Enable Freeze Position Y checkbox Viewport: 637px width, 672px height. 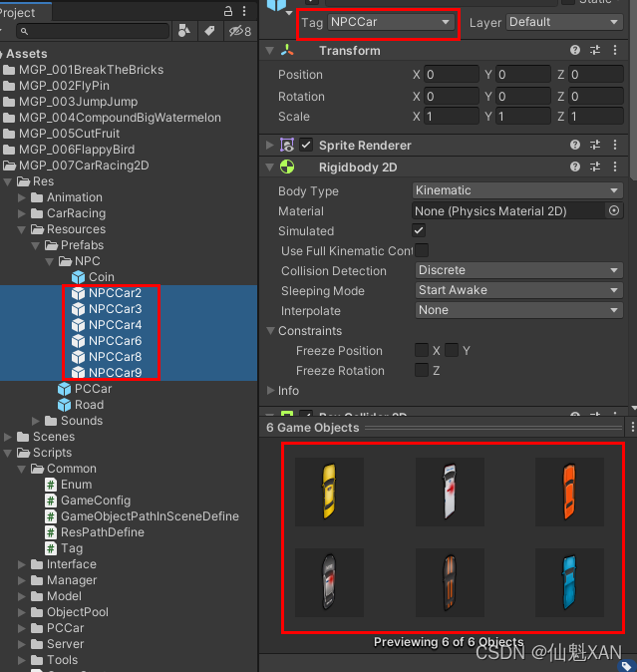pos(452,350)
